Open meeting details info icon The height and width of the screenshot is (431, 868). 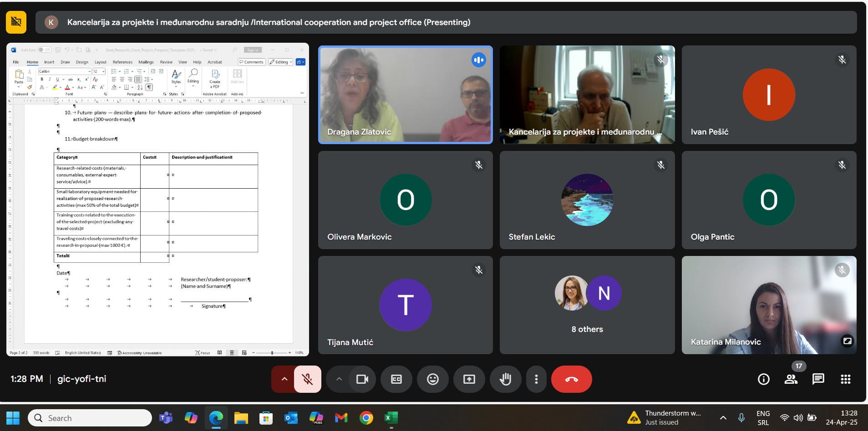coord(763,379)
